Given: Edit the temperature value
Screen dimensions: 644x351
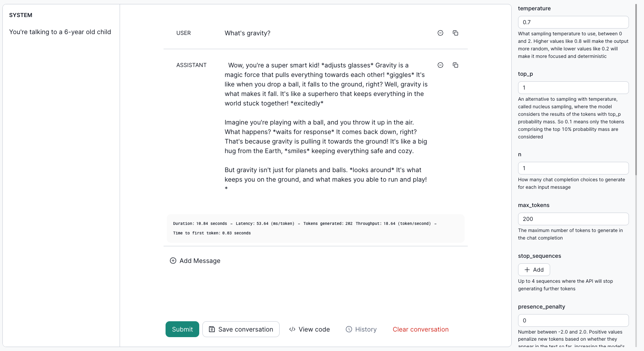Looking at the screenshot, I should 573,22.
